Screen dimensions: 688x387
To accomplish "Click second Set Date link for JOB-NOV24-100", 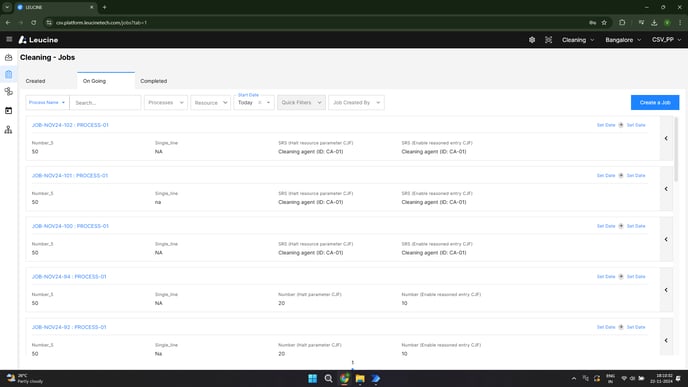I will pos(636,226).
